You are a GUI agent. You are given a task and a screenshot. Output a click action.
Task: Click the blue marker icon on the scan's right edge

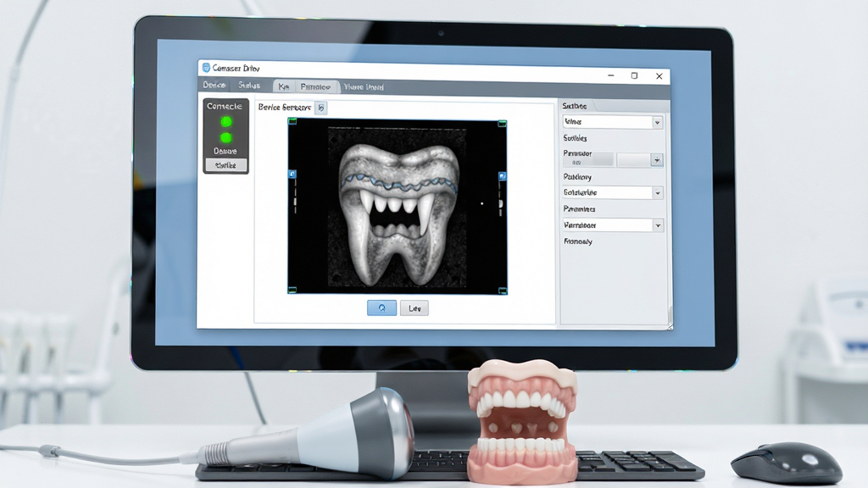(x=502, y=176)
